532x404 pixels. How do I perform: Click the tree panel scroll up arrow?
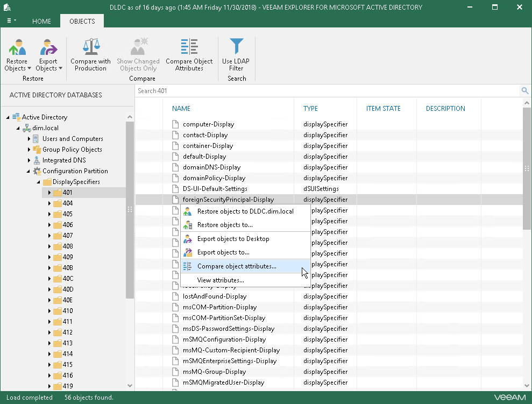coord(130,117)
